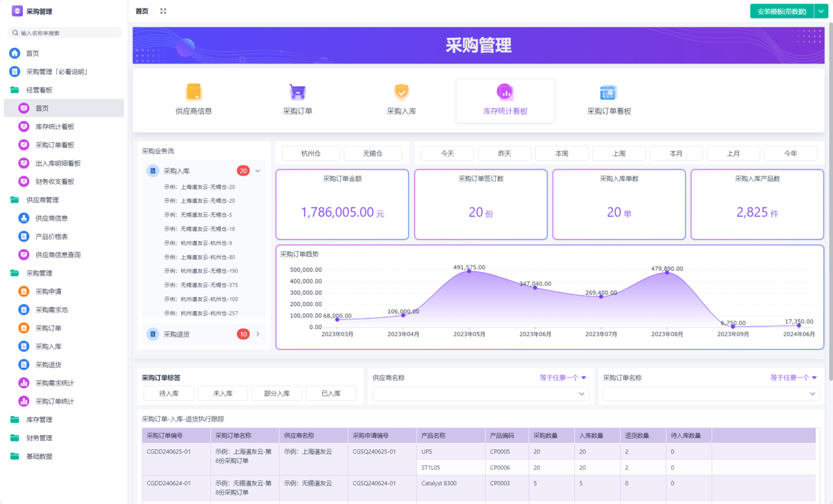Click the fullscreen icon beside the 首页 tab
This screenshot has width=833, height=504.
(x=163, y=11)
